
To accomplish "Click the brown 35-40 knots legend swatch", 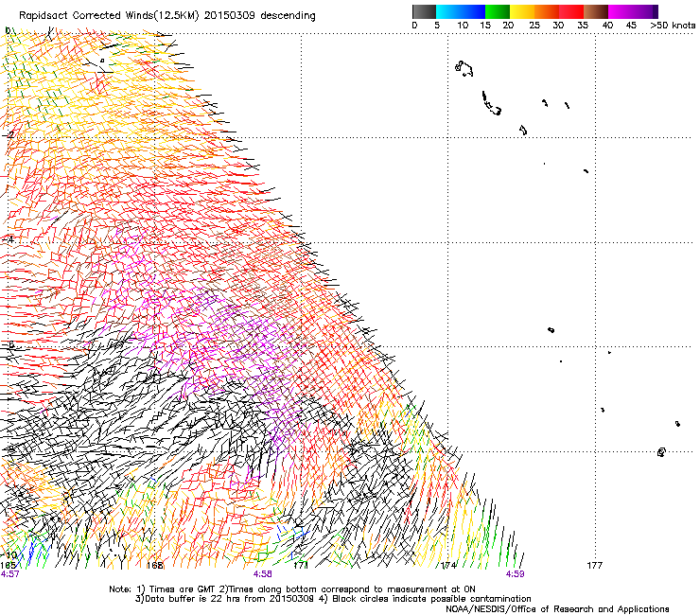I will (x=596, y=11).
